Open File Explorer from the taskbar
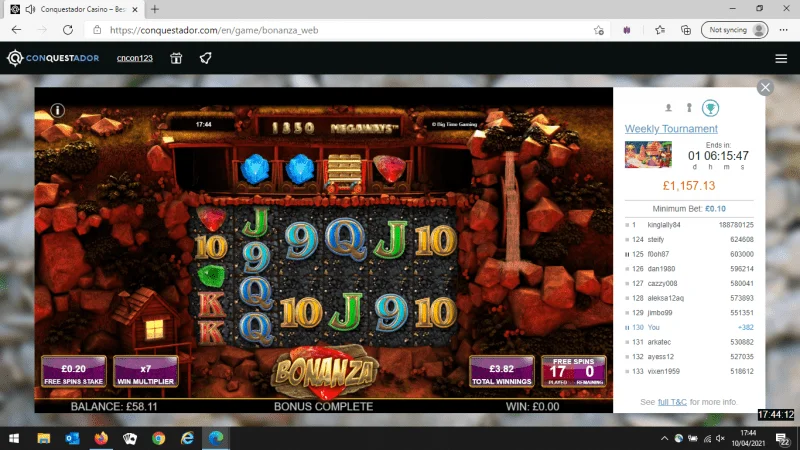Screen dimensions: 800x450 (44, 438)
